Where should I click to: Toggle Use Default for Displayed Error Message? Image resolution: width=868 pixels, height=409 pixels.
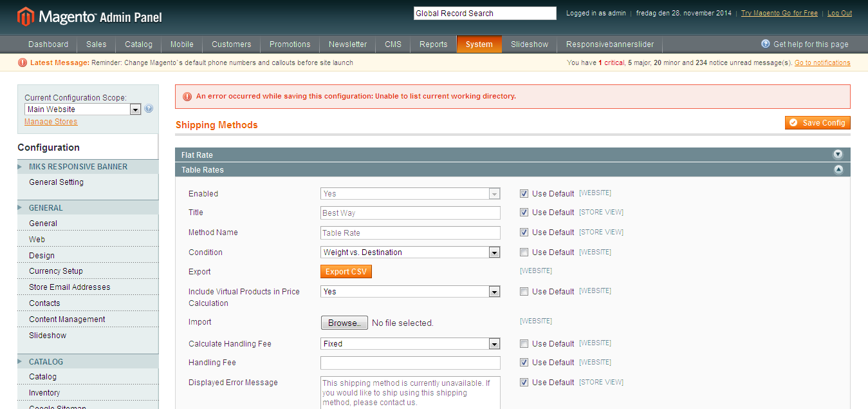click(524, 382)
